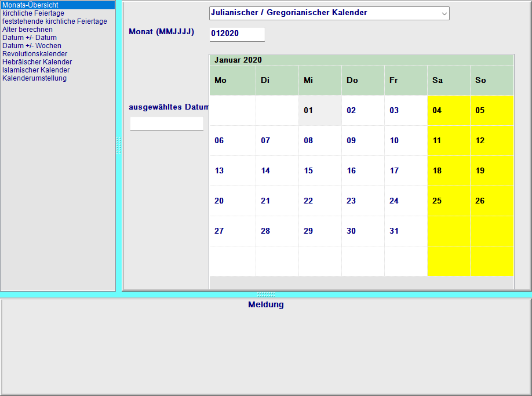532x396 pixels.
Task: Open Kalenderumstellung from the sidebar
Action: [34, 78]
